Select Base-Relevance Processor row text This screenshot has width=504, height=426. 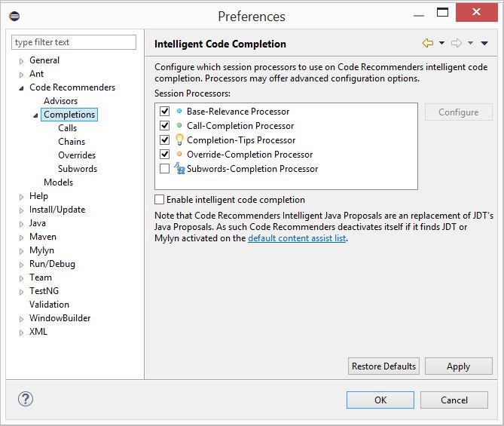point(238,112)
